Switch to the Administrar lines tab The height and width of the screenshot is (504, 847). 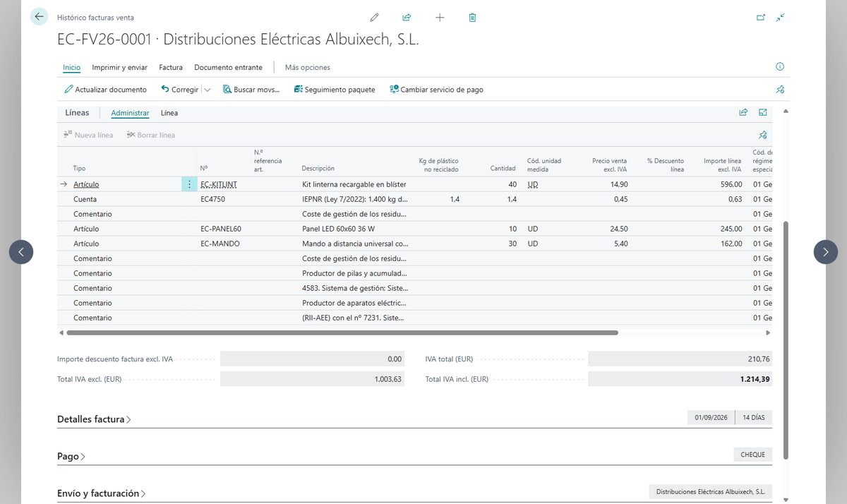[x=130, y=113]
